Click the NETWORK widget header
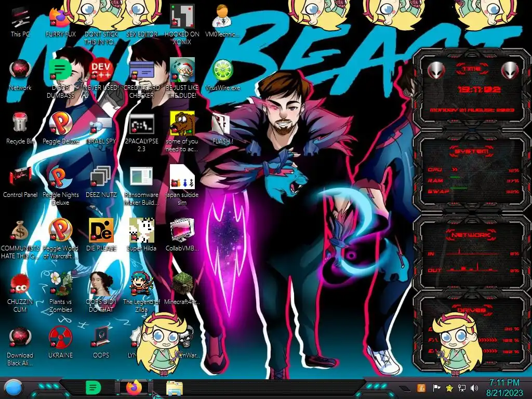Screen dimensions: 532x399 pos(471,234)
